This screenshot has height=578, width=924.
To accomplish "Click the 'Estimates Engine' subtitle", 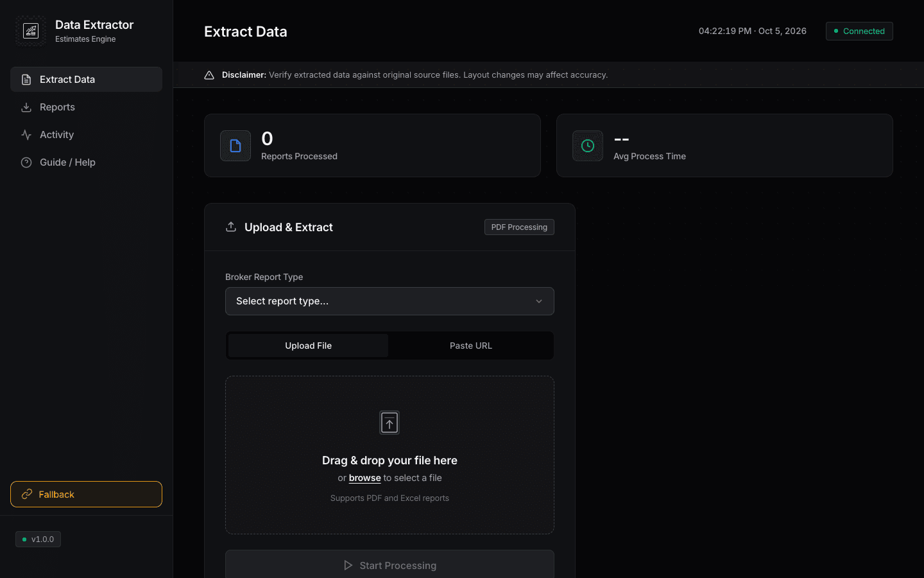I will (x=85, y=39).
